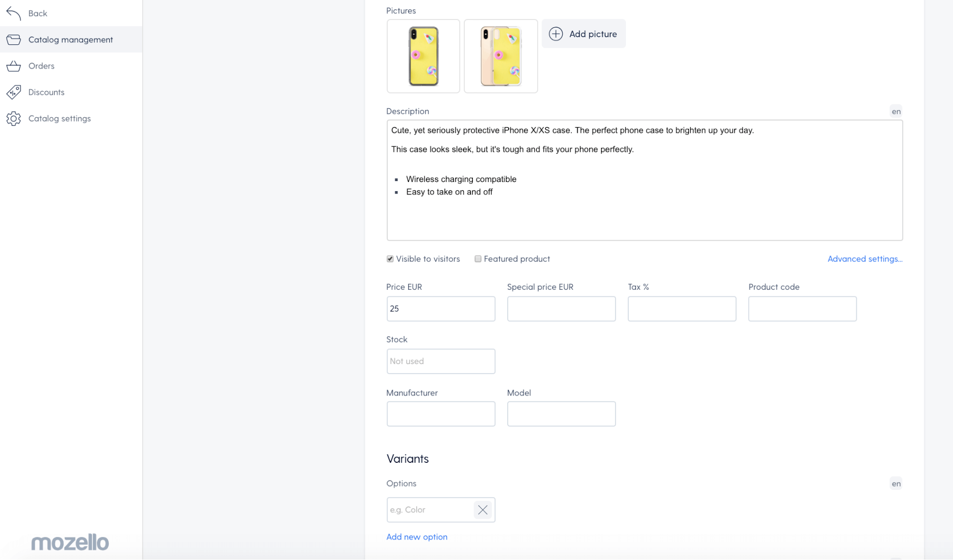The width and height of the screenshot is (953, 560).
Task: Click the Orders basket icon
Action: [x=14, y=66]
